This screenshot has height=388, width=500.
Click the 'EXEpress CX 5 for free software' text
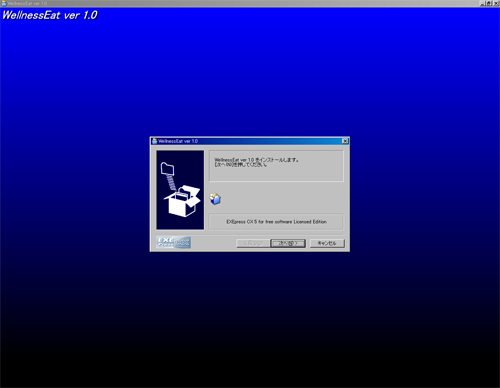coord(276,222)
